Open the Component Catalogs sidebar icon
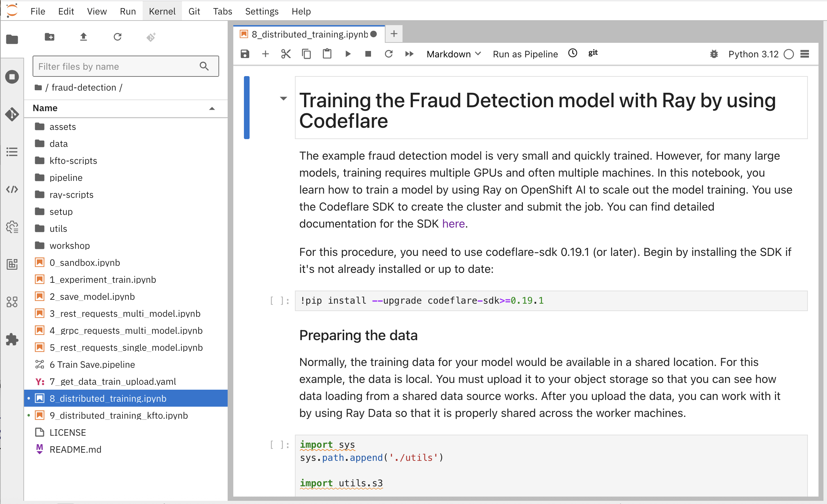 coord(12,302)
